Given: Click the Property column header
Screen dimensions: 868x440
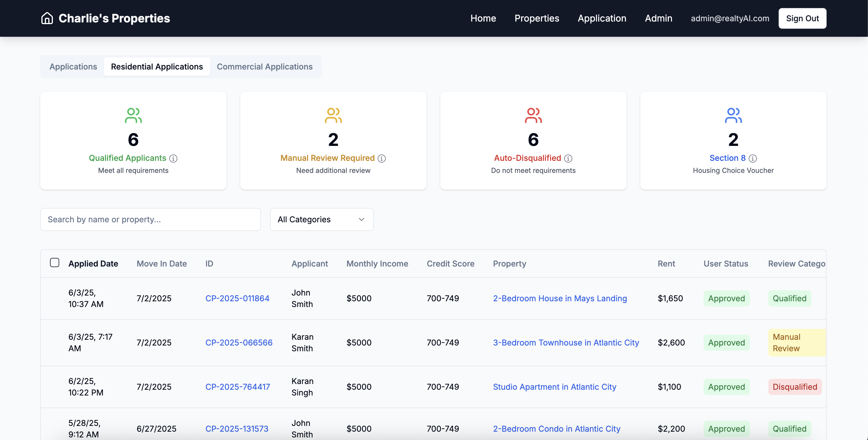Looking at the screenshot, I should point(510,264).
